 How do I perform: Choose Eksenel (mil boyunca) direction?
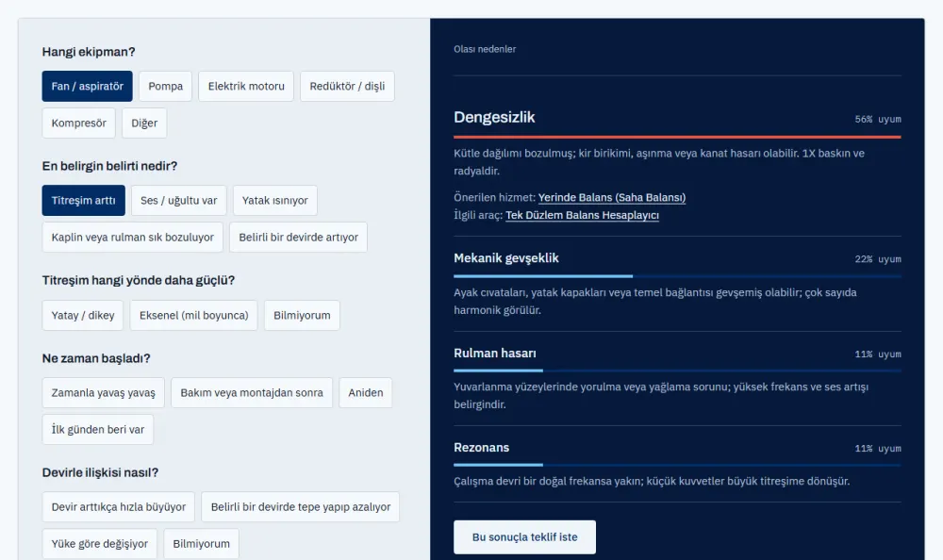pos(193,315)
